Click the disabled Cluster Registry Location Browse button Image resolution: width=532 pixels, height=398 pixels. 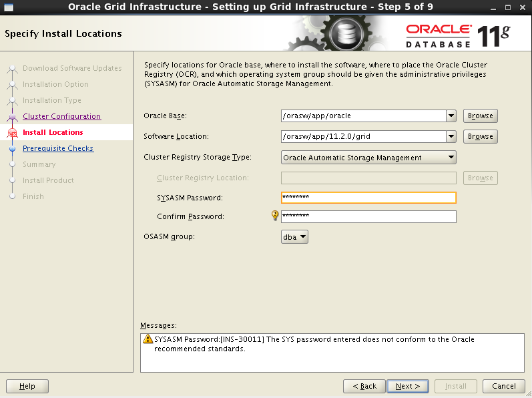pyautogui.click(x=480, y=178)
